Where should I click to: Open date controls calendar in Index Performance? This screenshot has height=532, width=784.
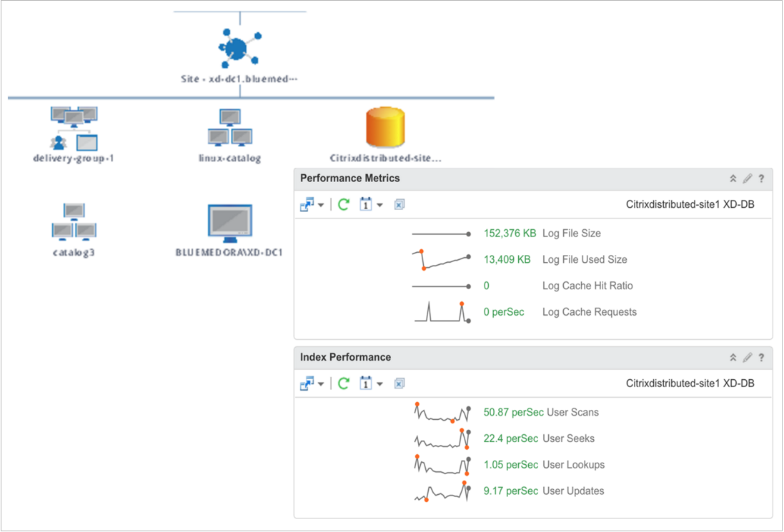coord(365,383)
